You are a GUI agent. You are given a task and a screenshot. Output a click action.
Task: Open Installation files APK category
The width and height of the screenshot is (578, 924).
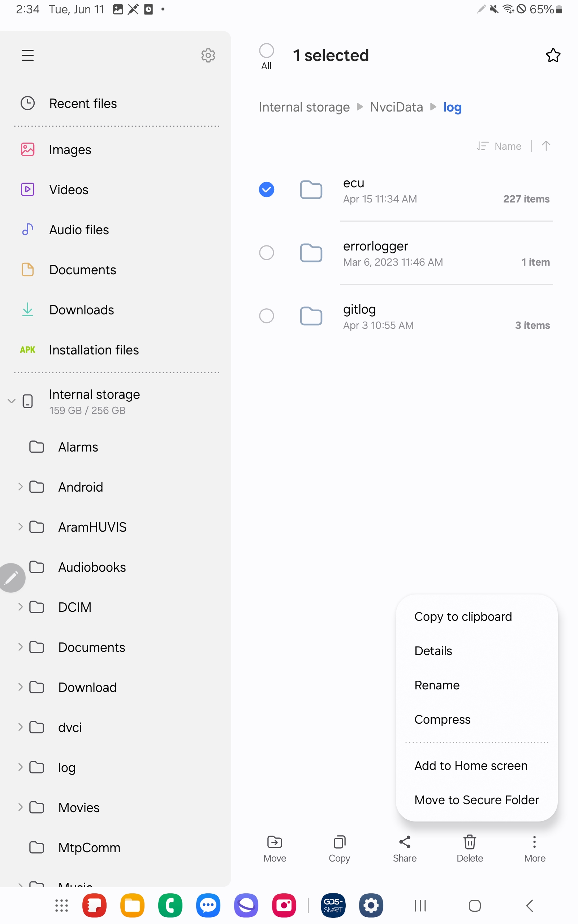(116, 350)
